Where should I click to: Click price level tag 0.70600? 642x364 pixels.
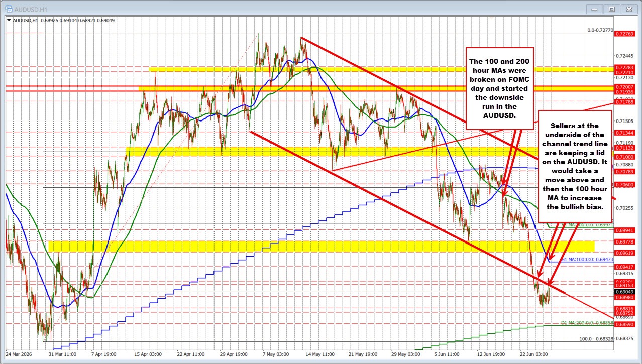coord(624,184)
